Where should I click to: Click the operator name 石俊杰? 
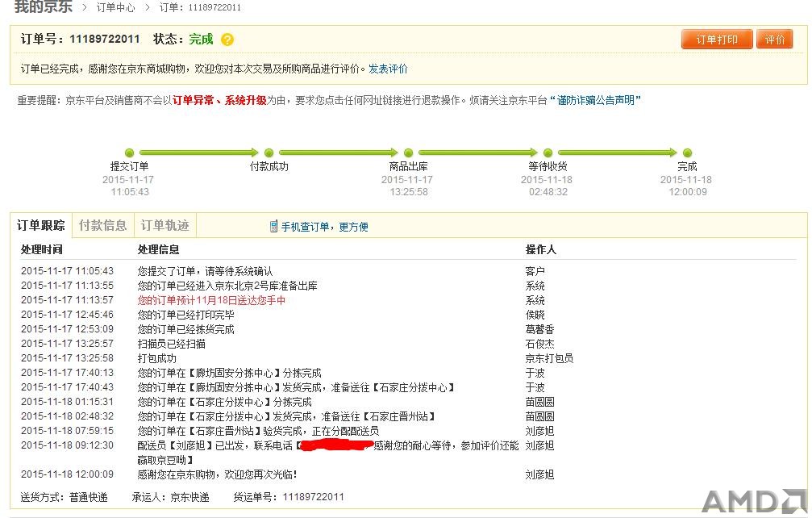pos(539,344)
